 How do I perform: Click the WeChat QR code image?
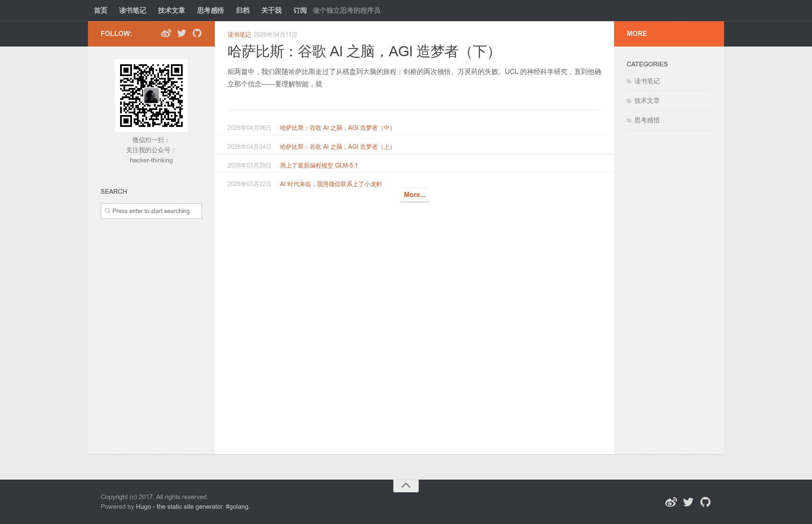pyautogui.click(x=151, y=96)
